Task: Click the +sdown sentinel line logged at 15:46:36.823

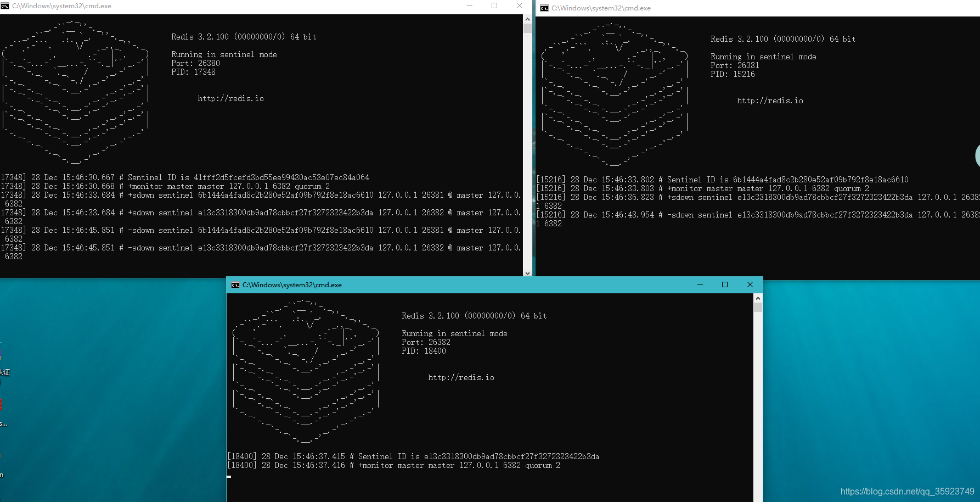Action: [758, 202]
